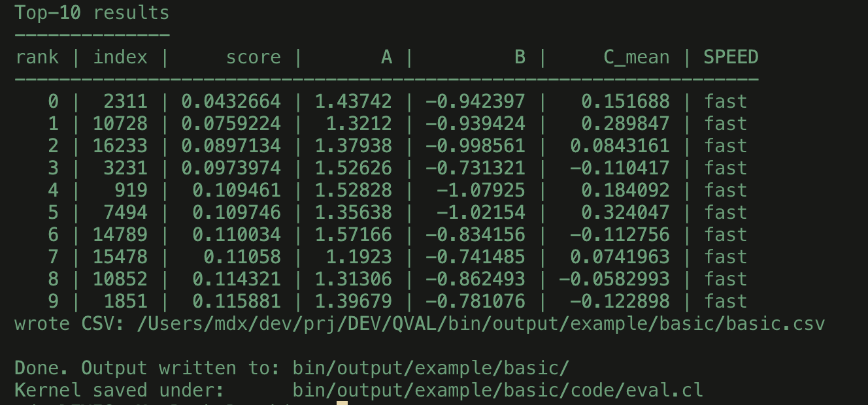Click the "index" column header
Image resolution: width=868 pixels, height=405 pixels.
120,57
